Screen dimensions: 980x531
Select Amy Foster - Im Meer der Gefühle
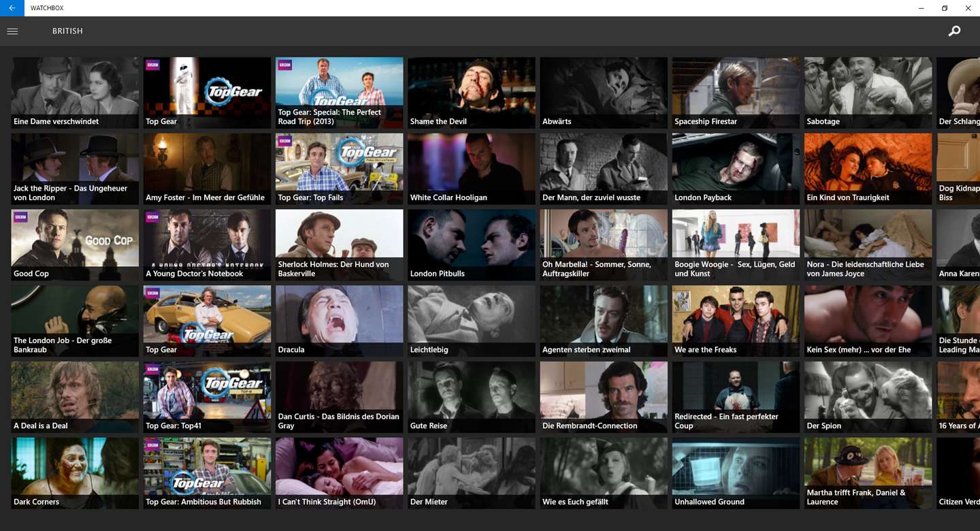coord(207,169)
